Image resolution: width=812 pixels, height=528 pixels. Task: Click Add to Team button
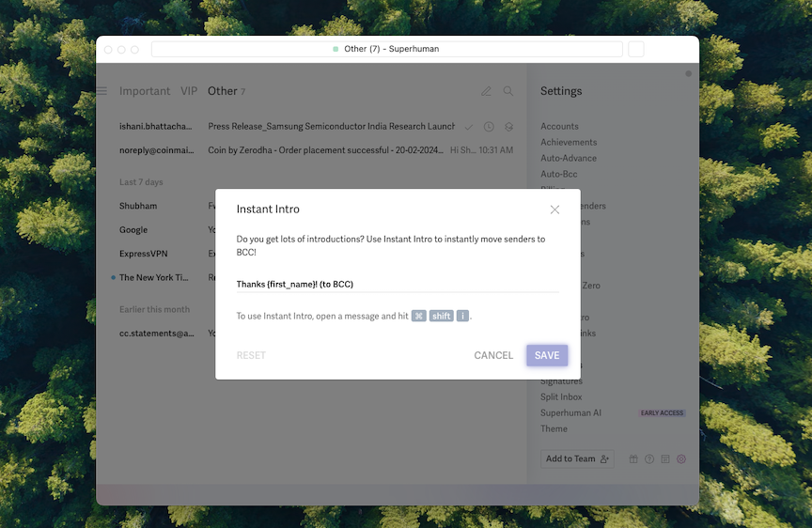pyautogui.click(x=577, y=458)
